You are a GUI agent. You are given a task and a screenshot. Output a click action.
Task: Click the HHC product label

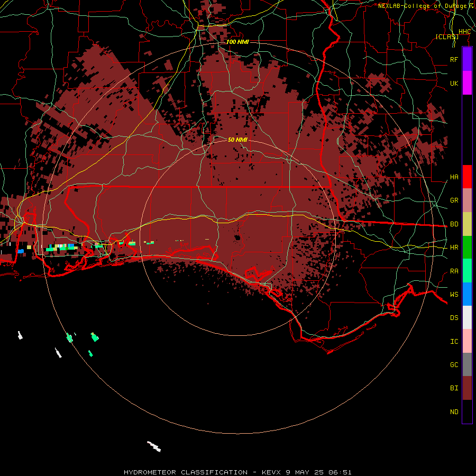464,32
